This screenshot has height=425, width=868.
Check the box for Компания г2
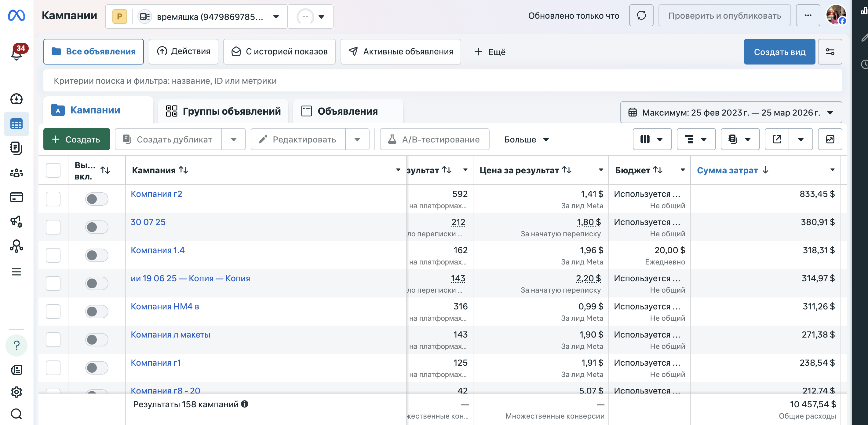click(x=53, y=199)
